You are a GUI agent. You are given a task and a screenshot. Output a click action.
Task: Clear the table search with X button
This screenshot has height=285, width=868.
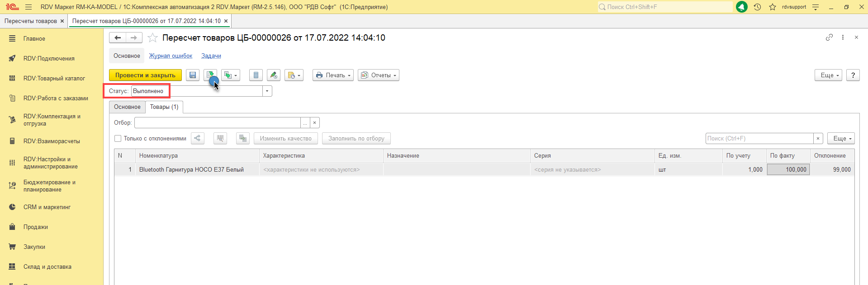point(818,139)
